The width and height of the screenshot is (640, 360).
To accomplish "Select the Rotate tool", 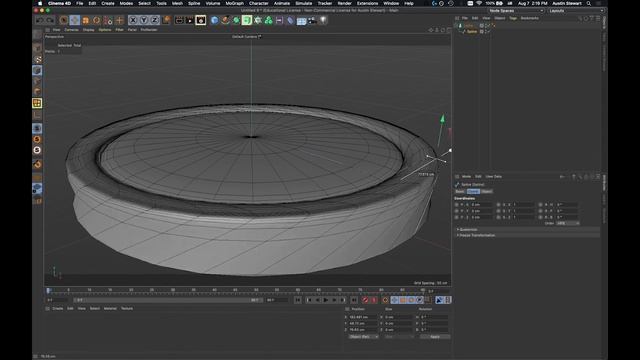I will pos(97,20).
